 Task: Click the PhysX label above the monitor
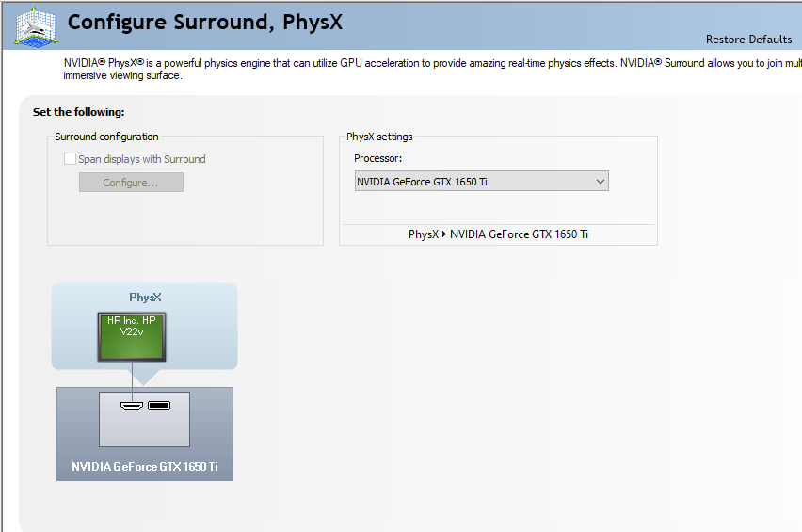pyautogui.click(x=145, y=298)
